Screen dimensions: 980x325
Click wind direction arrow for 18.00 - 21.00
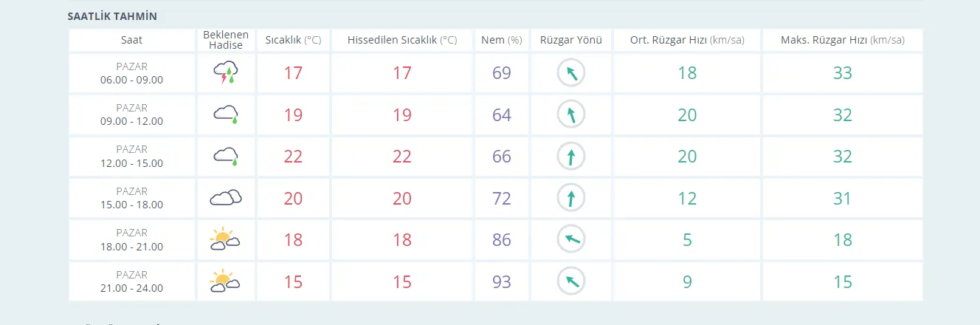click(570, 239)
